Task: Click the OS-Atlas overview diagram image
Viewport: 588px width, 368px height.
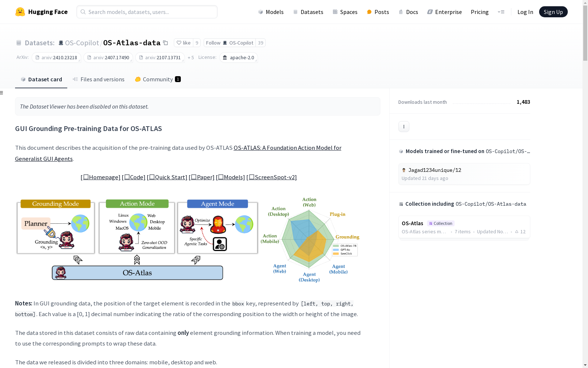Action: point(188,240)
